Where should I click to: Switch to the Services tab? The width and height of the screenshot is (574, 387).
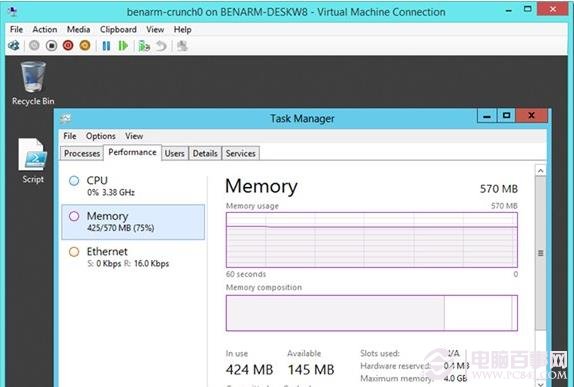(241, 153)
